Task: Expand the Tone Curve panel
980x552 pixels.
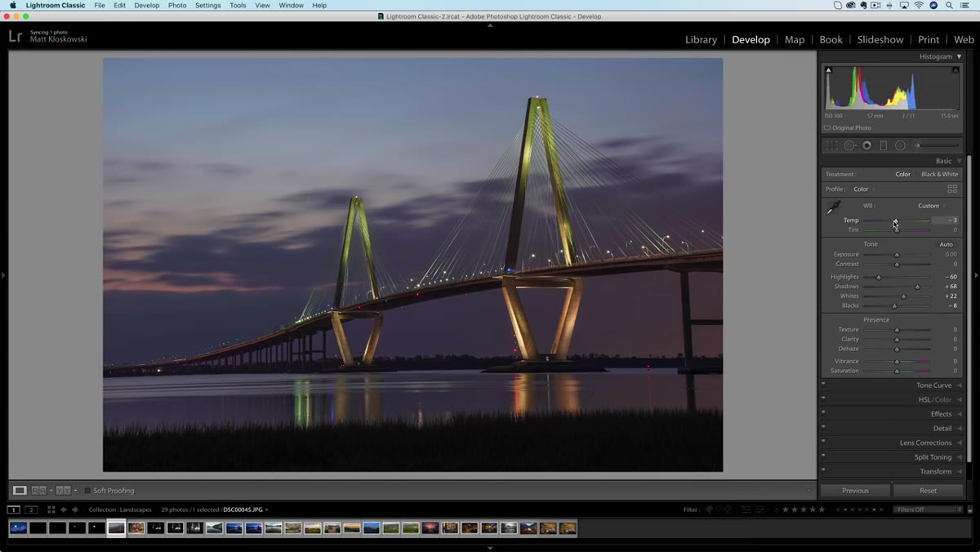Action: 959,385
